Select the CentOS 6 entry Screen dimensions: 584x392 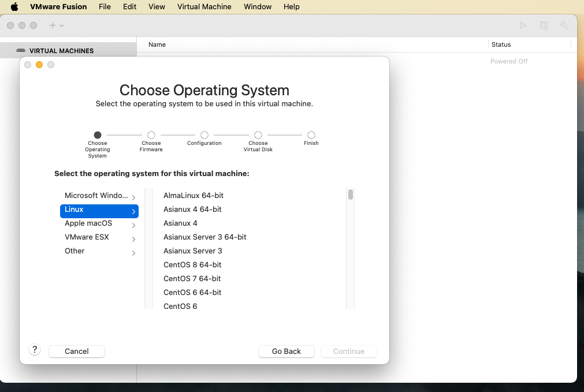[180, 307]
